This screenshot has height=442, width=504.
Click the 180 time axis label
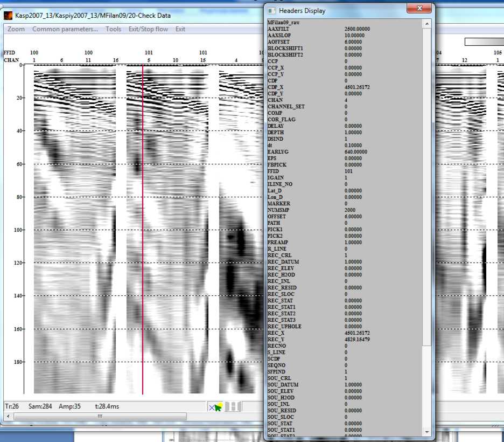[x=19, y=362]
